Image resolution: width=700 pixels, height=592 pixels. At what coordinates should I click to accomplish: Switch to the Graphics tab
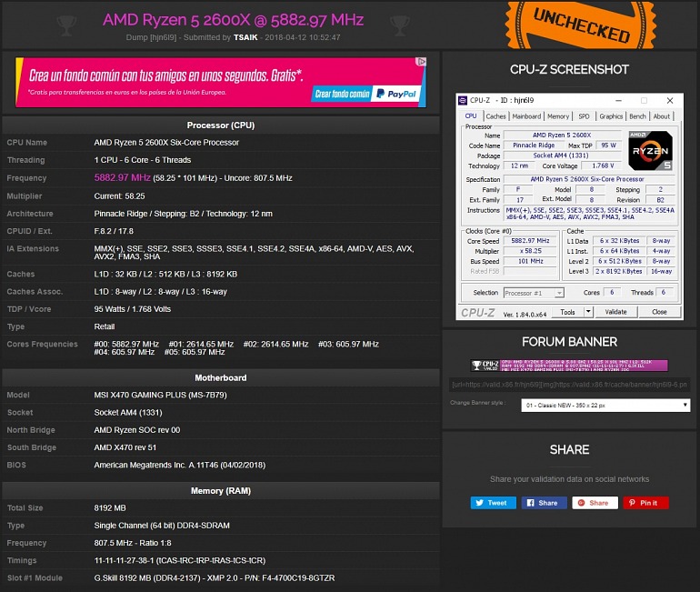611,116
